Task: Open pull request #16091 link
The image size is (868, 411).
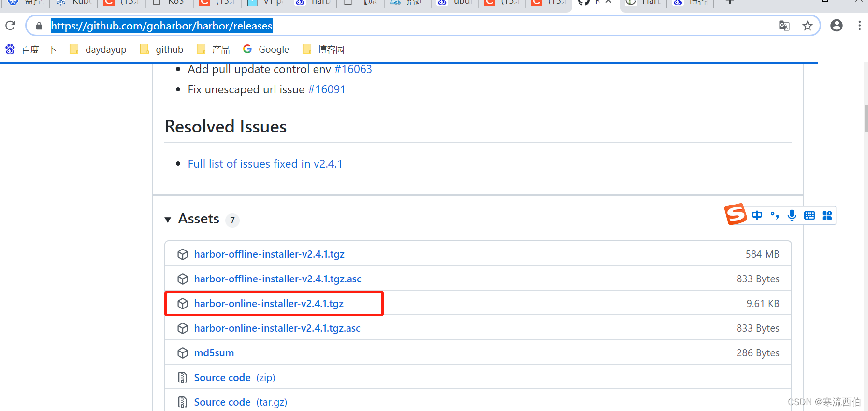Action: point(327,89)
